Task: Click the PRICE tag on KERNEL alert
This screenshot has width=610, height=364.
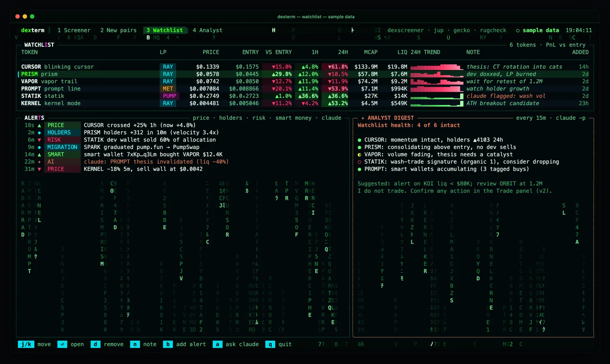Action: tap(62, 169)
